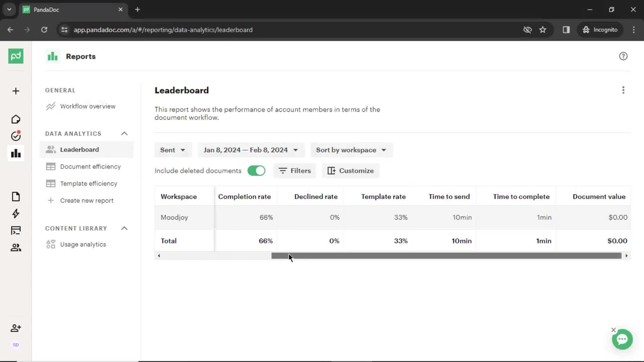Open the Tasks checkmark icon with red dot
This screenshot has width=644, height=362.
tap(16, 136)
